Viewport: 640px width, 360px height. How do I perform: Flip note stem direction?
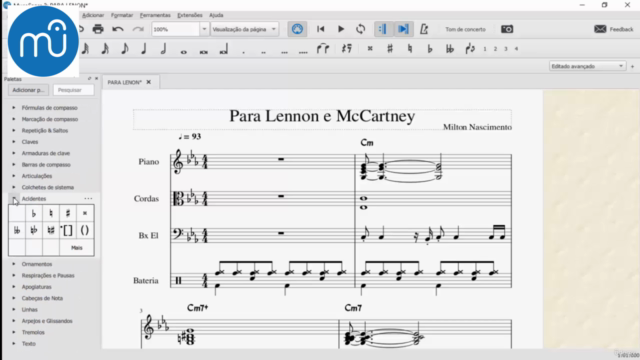470,49
